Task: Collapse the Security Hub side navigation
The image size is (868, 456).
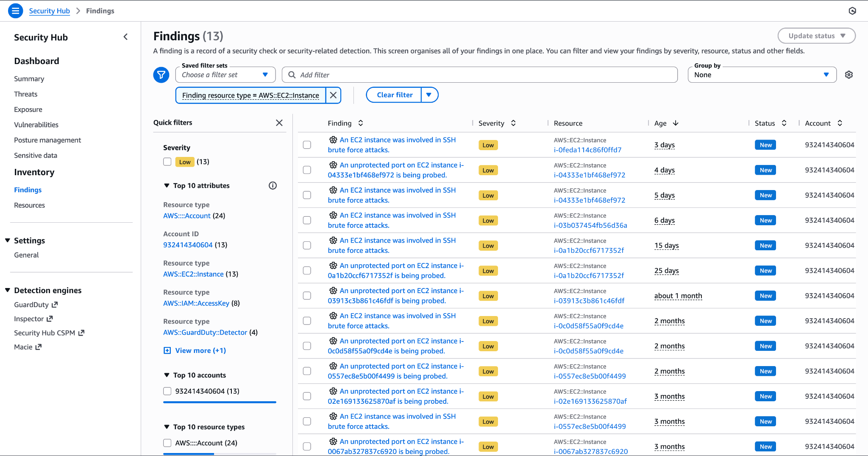Action: pos(125,37)
